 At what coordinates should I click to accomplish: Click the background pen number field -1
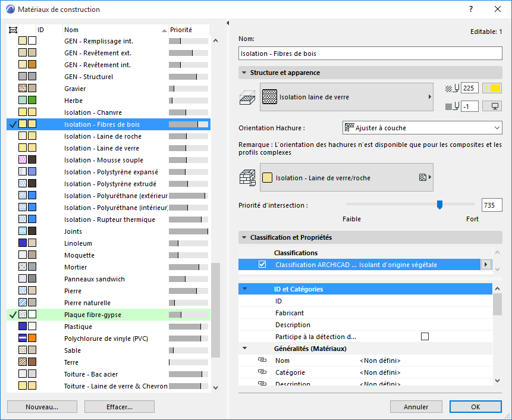pyautogui.click(x=470, y=106)
